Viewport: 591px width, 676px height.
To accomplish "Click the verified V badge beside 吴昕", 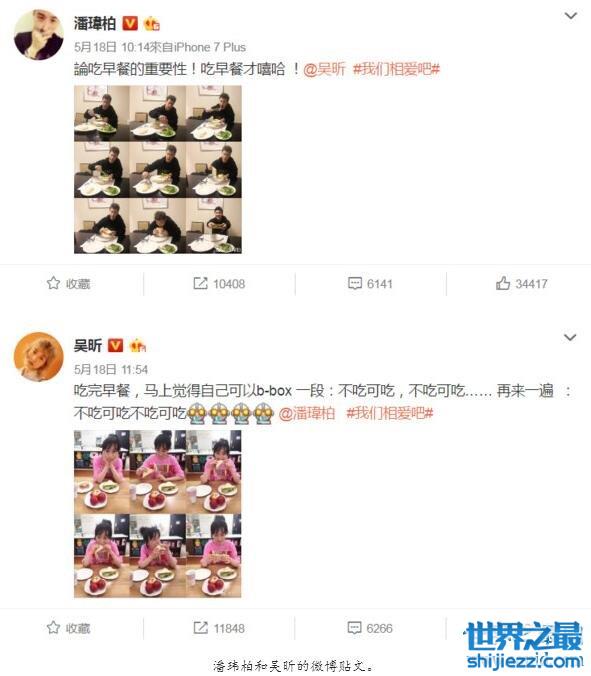I will [115, 345].
